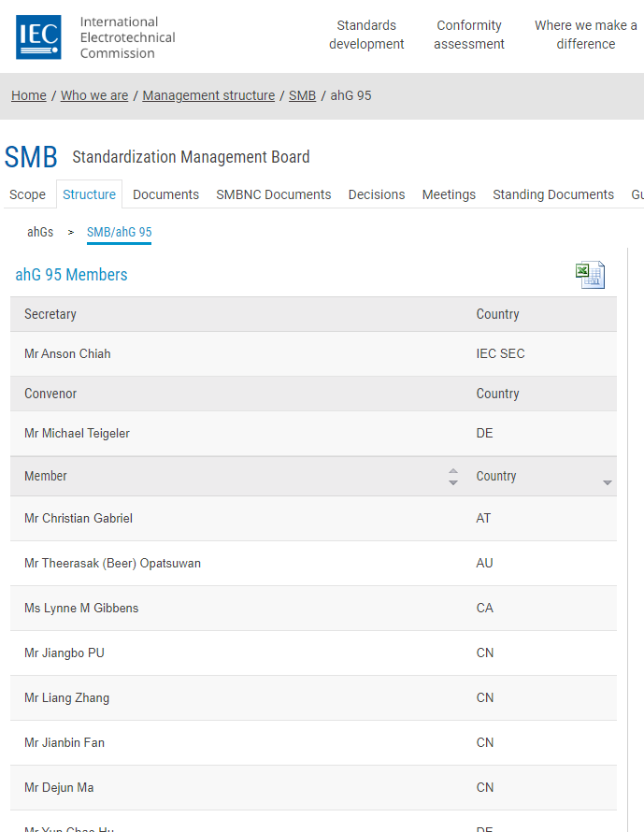Click Convenor column header
The height and width of the screenshot is (832, 644).
point(50,394)
